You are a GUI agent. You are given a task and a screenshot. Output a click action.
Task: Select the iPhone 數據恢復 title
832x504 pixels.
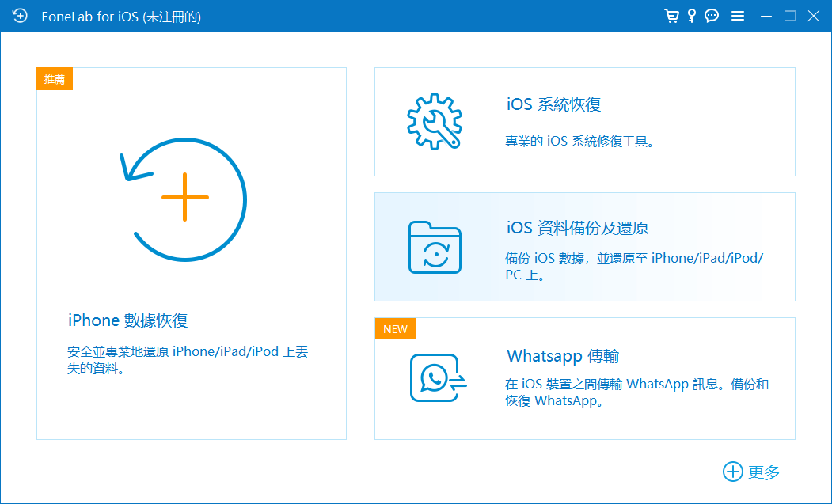click(128, 320)
